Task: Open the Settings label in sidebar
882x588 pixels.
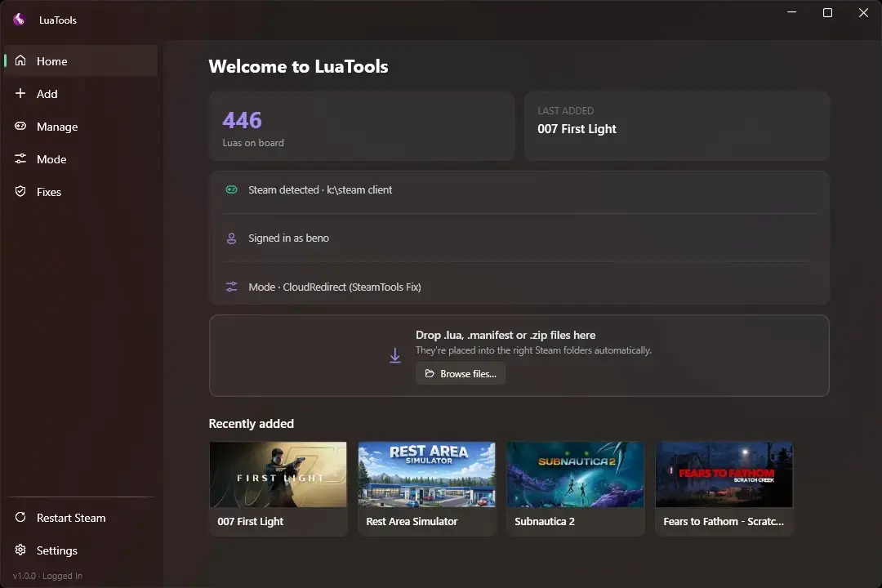Action: tap(57, 550)
